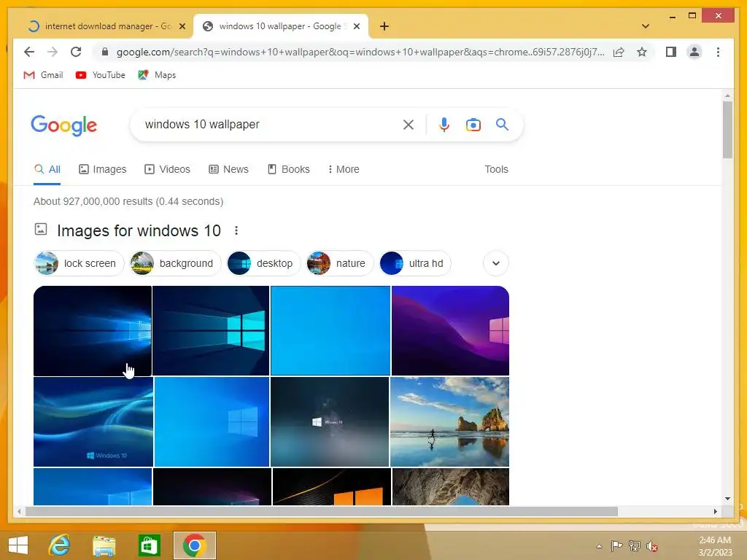
Task: Click the Chrome taskbar icon
Action: pyautogui.click(x=194, y=545)
